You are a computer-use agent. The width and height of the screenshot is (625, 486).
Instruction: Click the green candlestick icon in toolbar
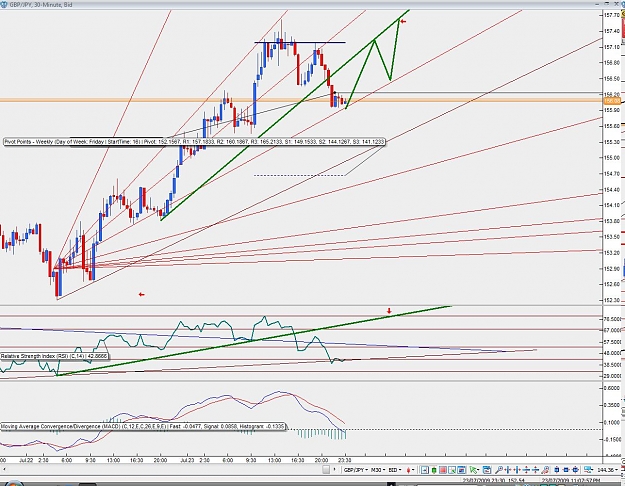(434, 470)
